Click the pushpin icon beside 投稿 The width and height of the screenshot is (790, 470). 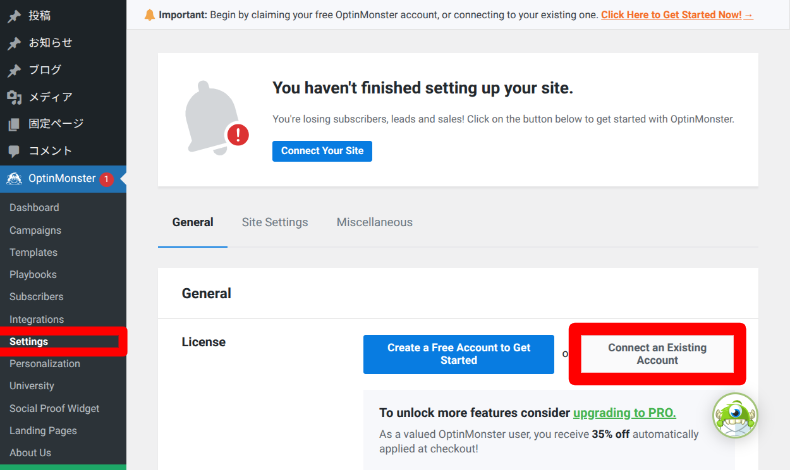coord(14,16)
